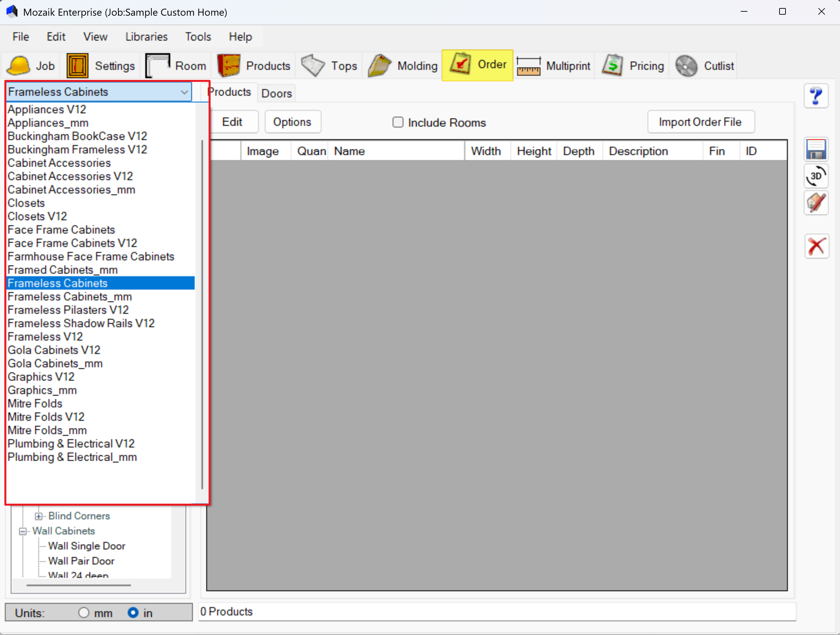Choose Gola Cabinets V12 from the list
The width and height of the screenshot is (840, 635).
[x=54, y=350]
